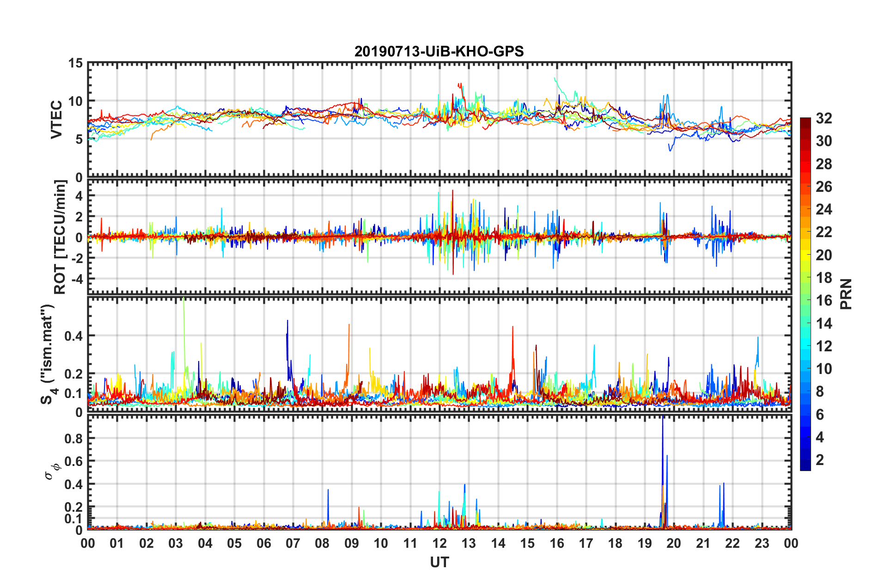The width and height of the screenshot is (879, 588).
Task: Click the sigma phi axis label
Action: [x=52, y=472]
